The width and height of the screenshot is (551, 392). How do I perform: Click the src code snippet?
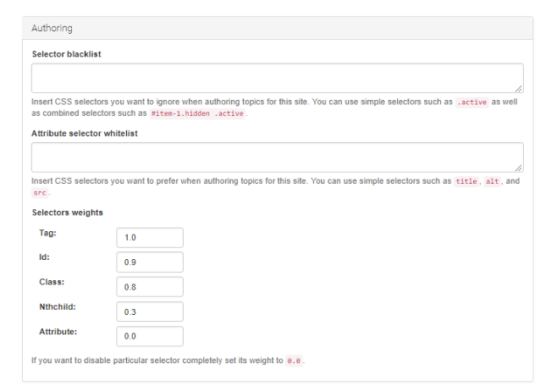pos(40,193)
